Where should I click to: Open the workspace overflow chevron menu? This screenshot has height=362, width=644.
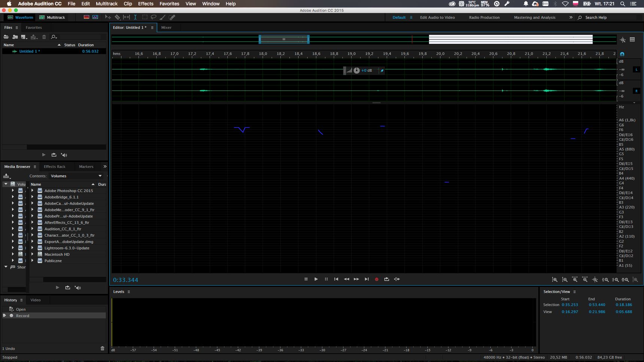pyautogui.click(x=571, y=17)
